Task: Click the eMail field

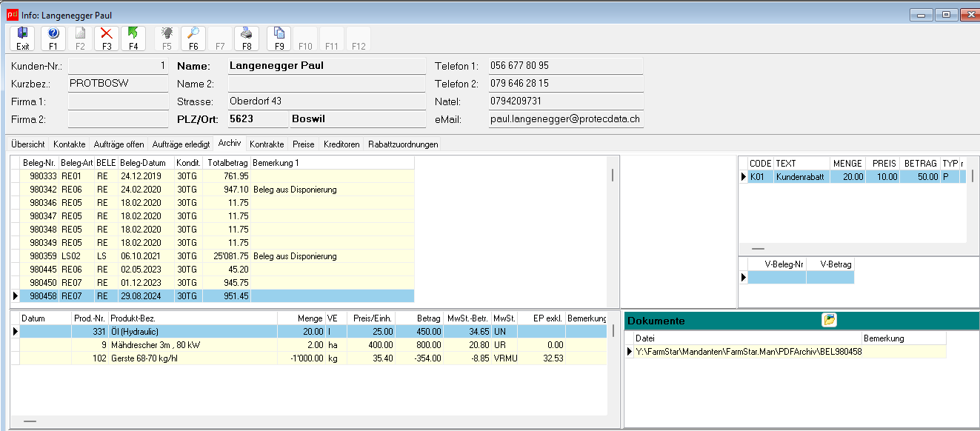Action: coord(566,119)
